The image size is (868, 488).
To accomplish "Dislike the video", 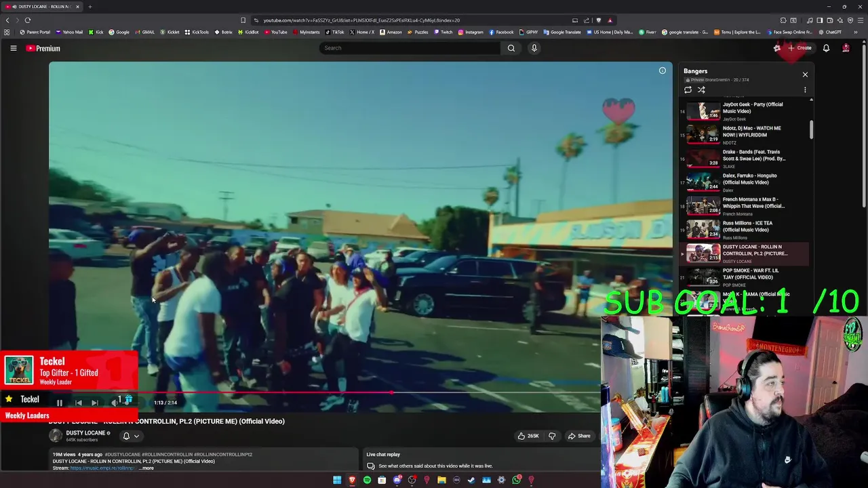I will [551, 436].
